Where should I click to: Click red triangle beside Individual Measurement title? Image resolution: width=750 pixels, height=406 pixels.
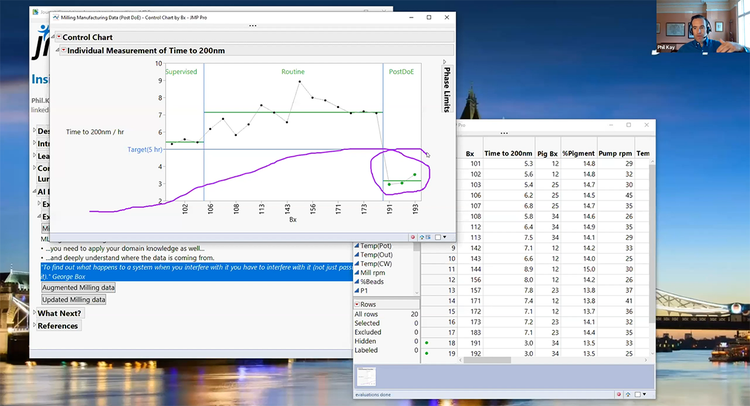point(63,50)
